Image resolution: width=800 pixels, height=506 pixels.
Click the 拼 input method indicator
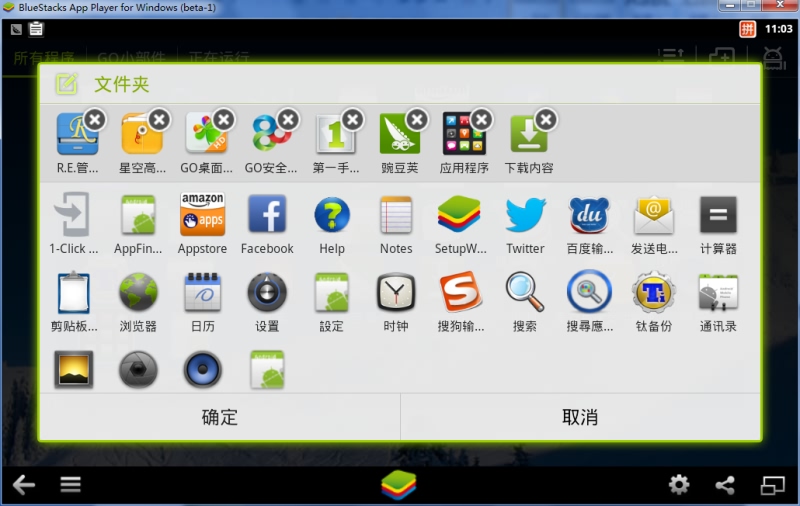(747, 29)
